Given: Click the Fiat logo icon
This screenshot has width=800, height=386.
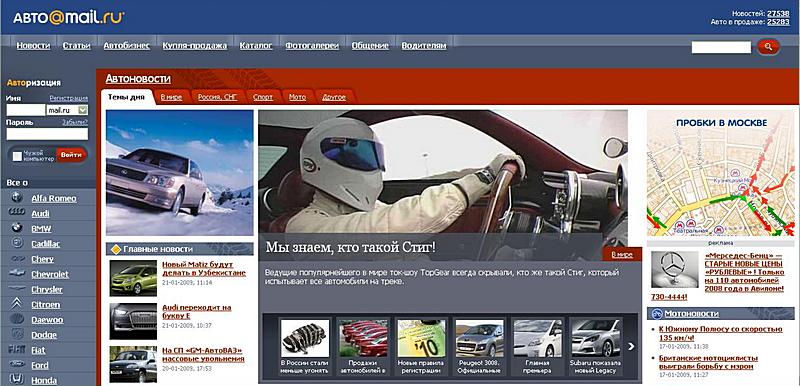Looking at the screenshot, I should (x=17, y=350).
